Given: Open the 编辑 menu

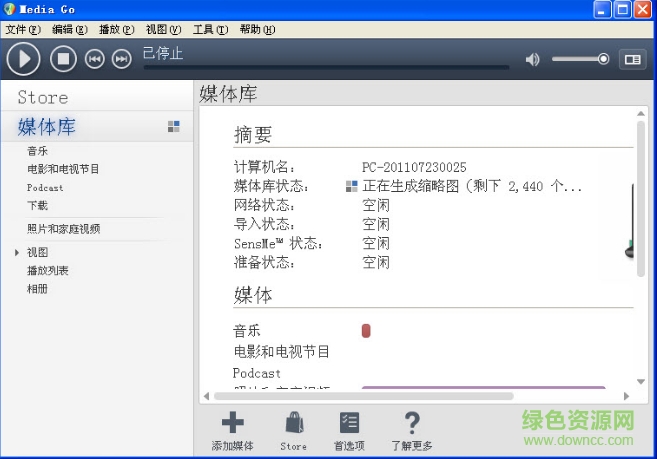Looking at the screenshot, I should pyautogui.click(x=70, y=29).
